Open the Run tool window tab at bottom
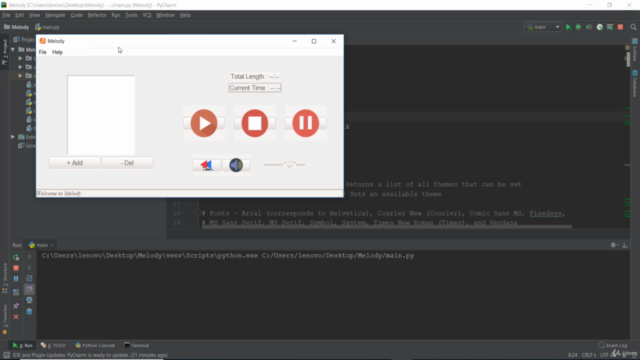Screen dimensions: 640x360 coord(23,345)
